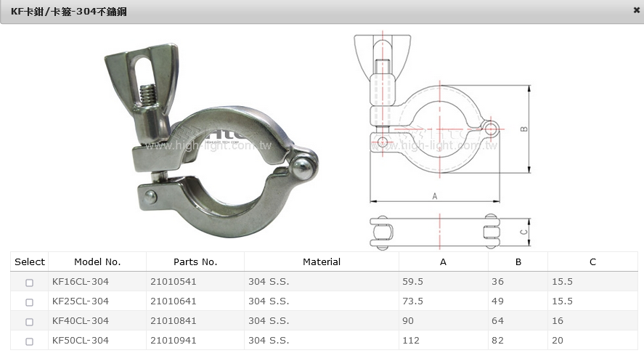Click the KF50CL-304 model name

tap(81, 340)
